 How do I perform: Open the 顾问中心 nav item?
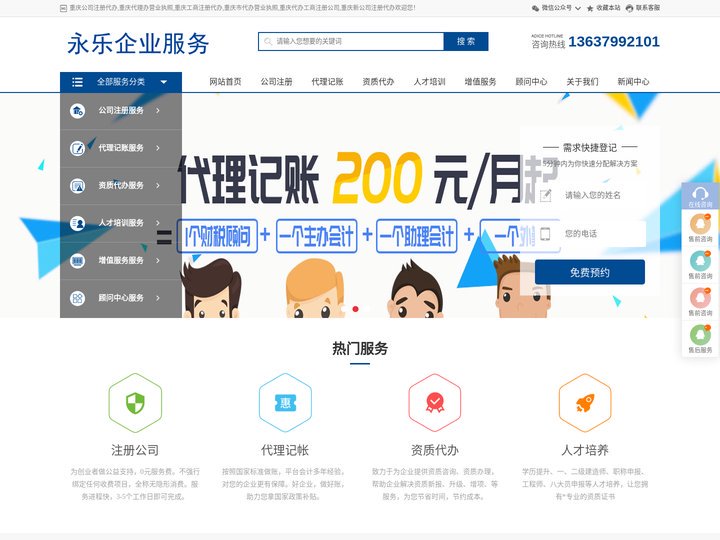click(x=531, y=82)
